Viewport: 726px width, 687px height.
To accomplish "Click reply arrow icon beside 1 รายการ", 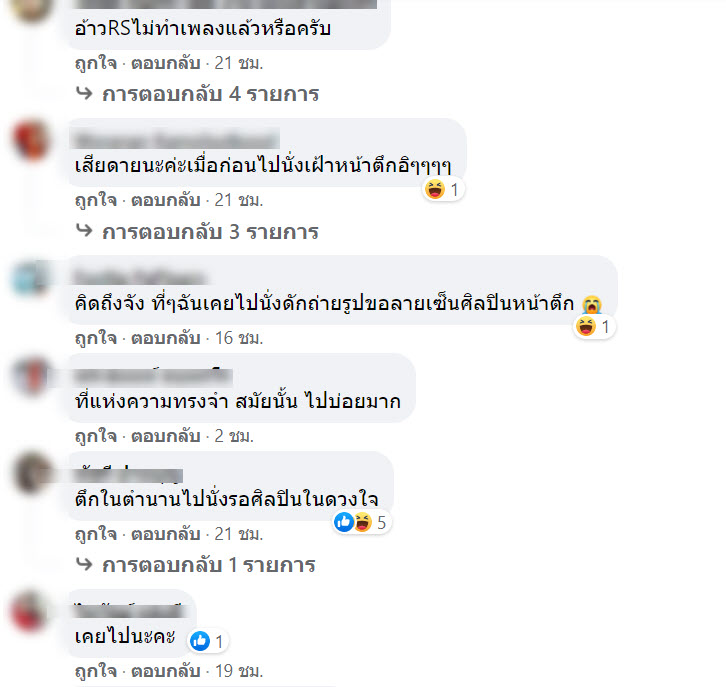I will coord(84,564).
